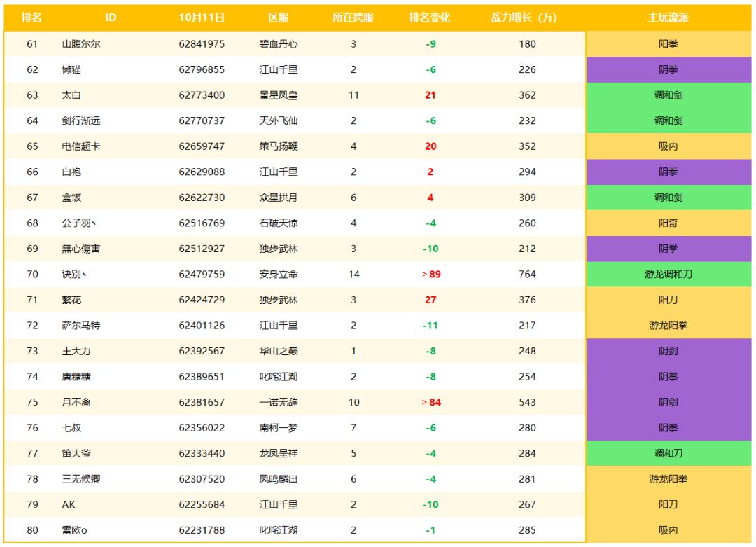Select the 景星凤凰 server cell
This screenshot has height=547, width=756.
coord(279,95)
